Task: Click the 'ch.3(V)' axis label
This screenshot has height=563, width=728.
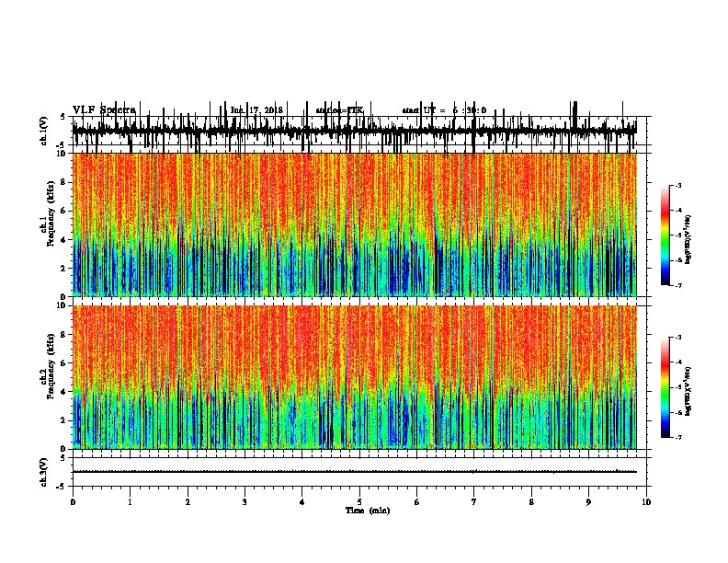Action: click(x=44, y=472)
